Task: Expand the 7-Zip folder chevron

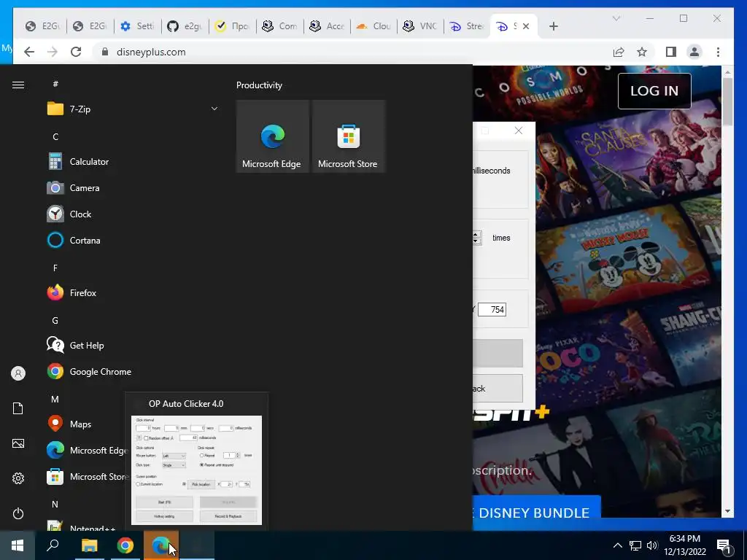Action: click(214, 109)
